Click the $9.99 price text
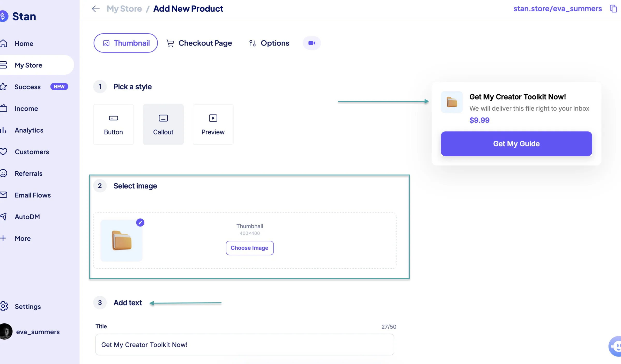Image resolution: width=621 pixels, height=364 pixels. pyautogui.click(x=479, y=120)
